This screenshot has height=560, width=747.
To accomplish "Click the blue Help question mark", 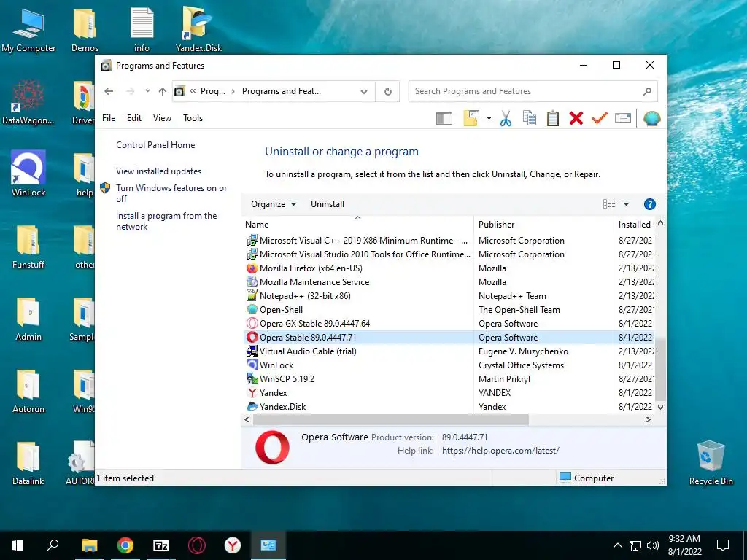I will 649,204.
